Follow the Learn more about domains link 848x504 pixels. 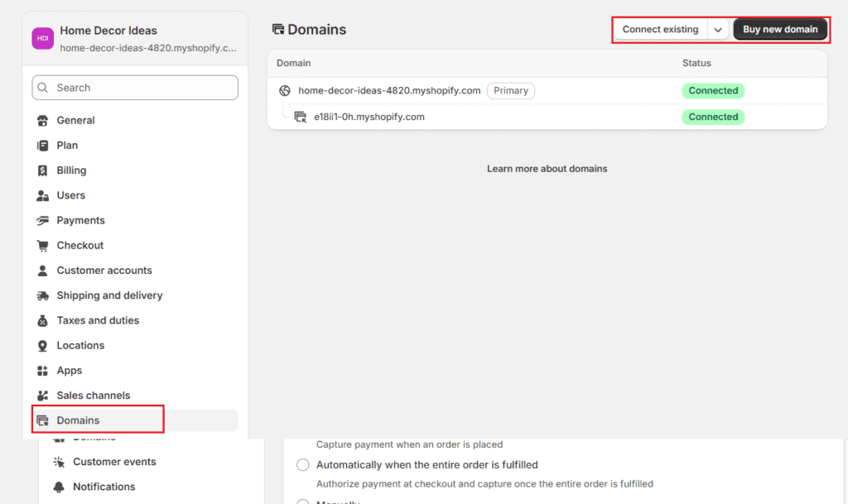(547, 169)
